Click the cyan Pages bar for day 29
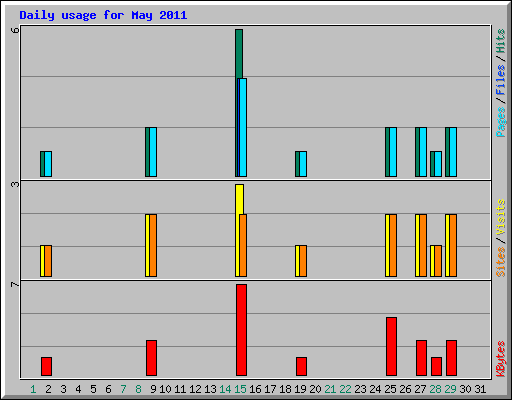The width and height of the screenshot is (512, 400). tap(453, 152)
